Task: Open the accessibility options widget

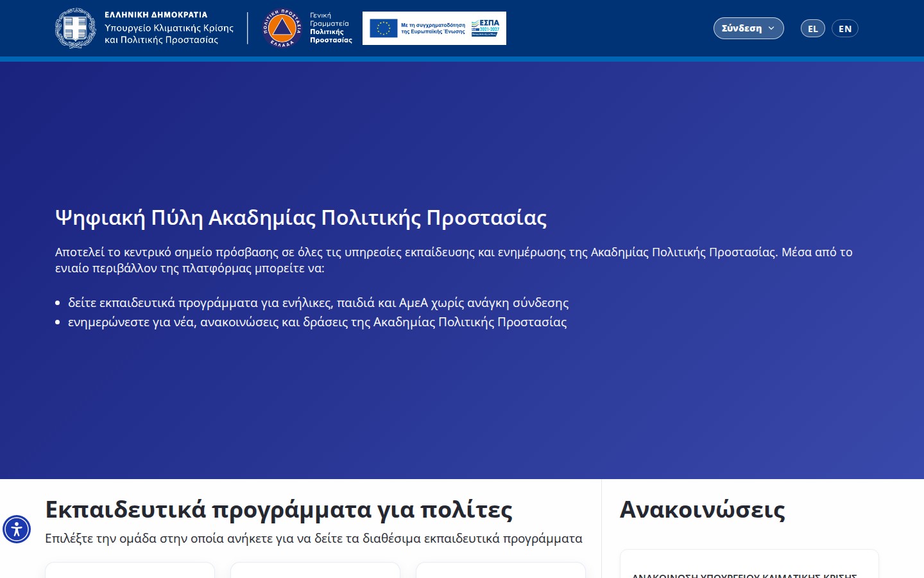Action: (17, 529)
